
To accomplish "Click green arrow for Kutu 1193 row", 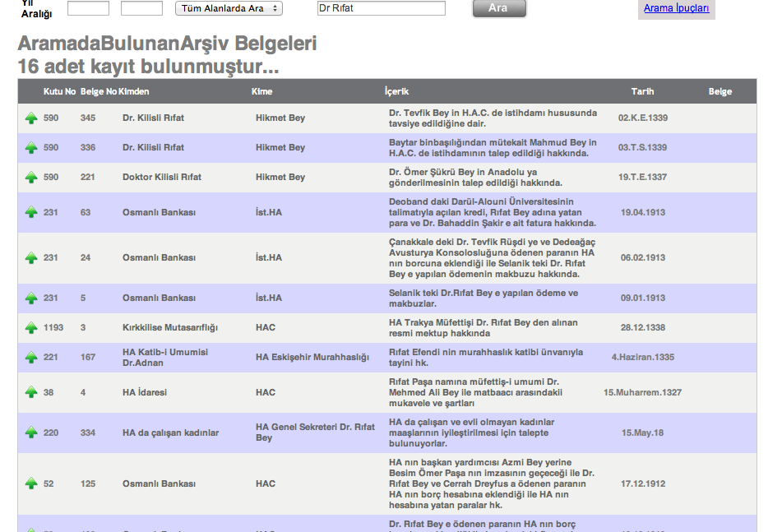I will 31,327.
